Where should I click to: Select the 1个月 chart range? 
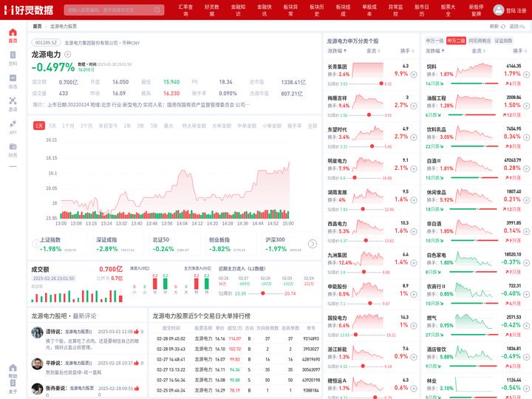coord(68,126)
